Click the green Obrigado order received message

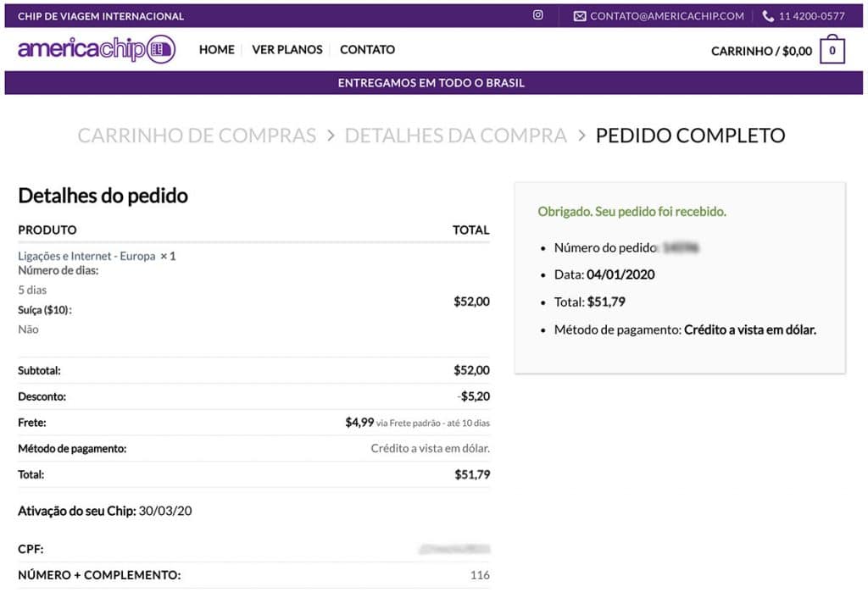(632, 212)
